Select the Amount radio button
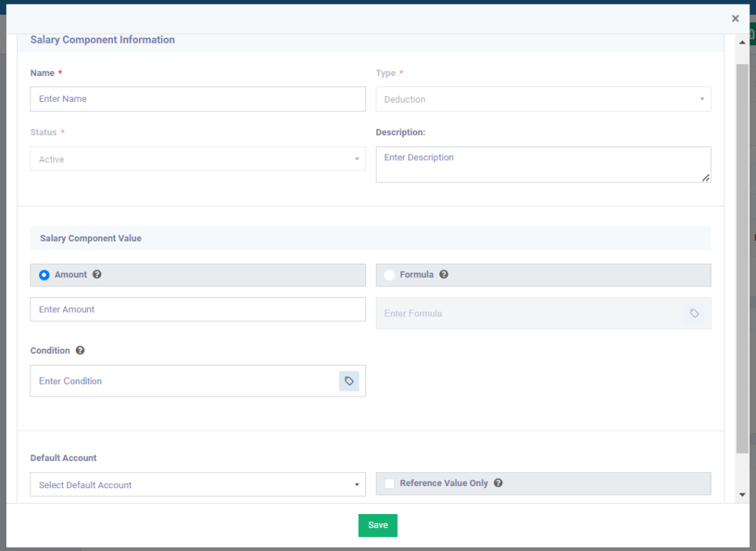Viewport: 756px width, 551px height. coord(44,275)
